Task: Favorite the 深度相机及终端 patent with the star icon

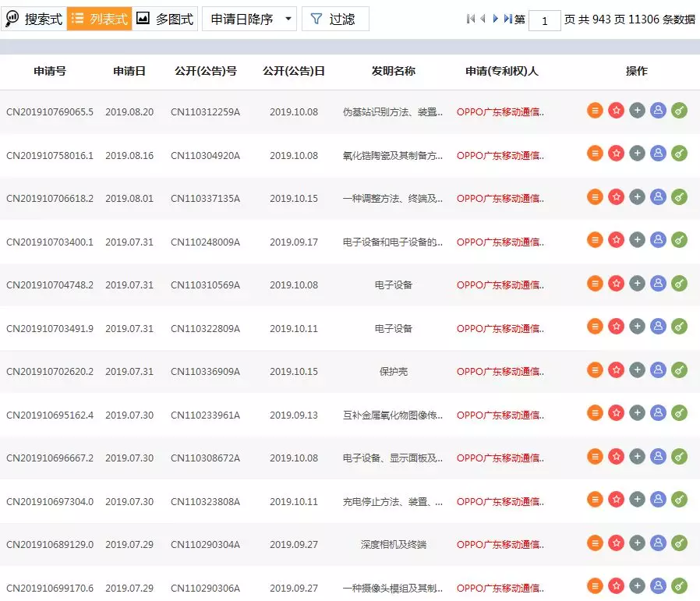Action: pos(616,544)
